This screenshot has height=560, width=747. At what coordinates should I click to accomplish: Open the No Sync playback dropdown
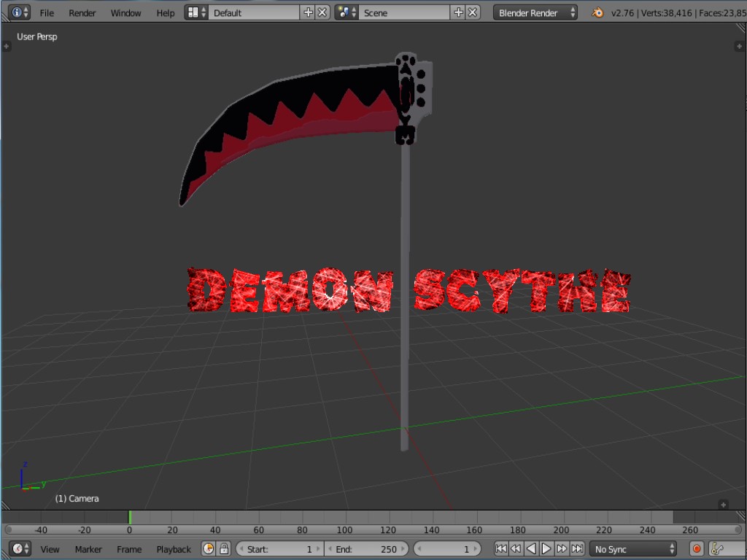(632, 548)
